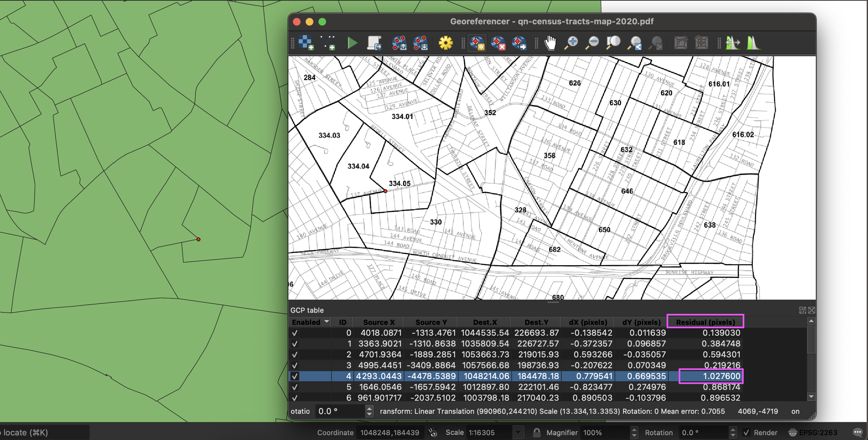Image resolution: width=868 pixels, height=440 pixels.
Task: Select the Delete GCP Point tool
Action: click(498, 43)
